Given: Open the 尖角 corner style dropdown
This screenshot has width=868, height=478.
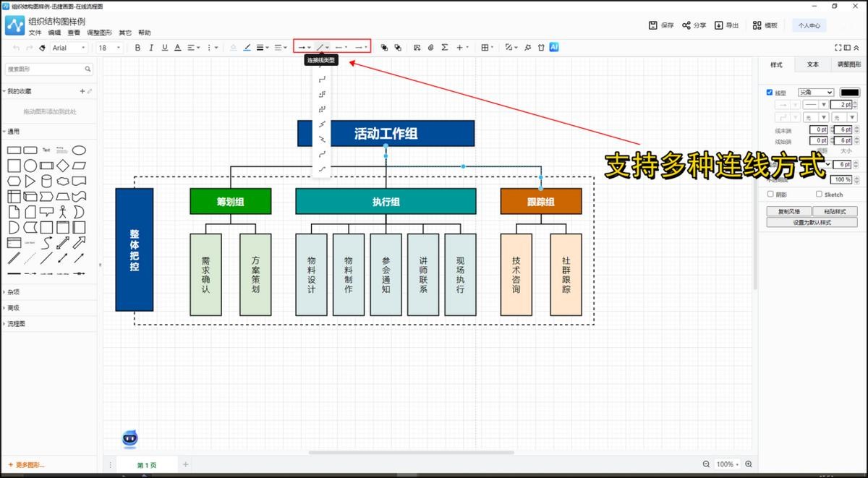Looking at the screenshot, I should tap(815, 93).
